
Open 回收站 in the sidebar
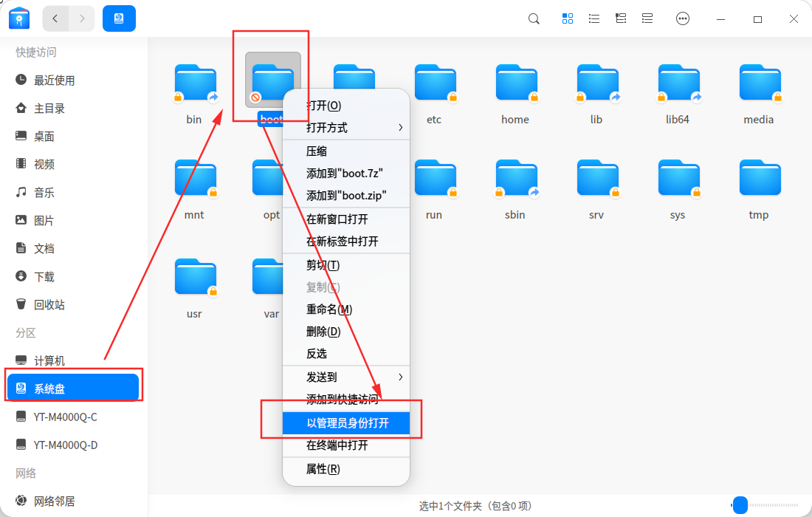pos(73,304)
